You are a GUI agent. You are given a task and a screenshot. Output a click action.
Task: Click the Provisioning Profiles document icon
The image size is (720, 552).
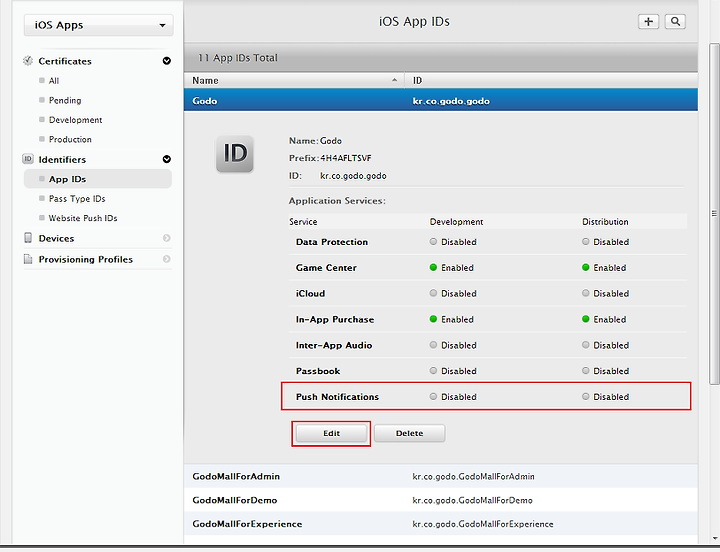(x=28, y=259)
